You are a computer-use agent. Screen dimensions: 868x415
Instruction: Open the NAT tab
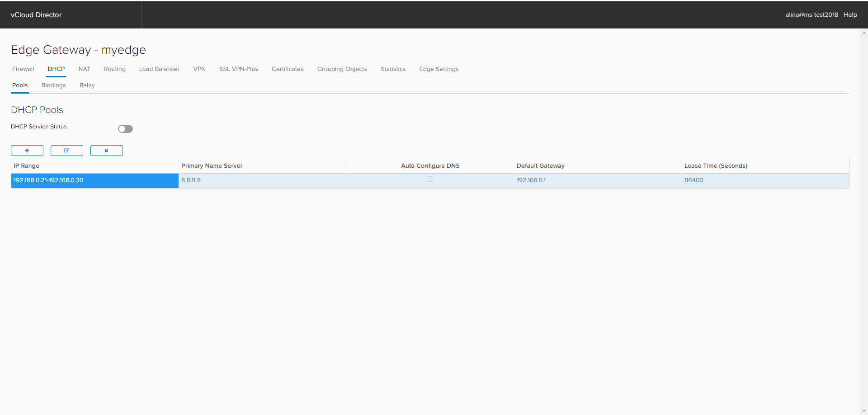(84, 69)
